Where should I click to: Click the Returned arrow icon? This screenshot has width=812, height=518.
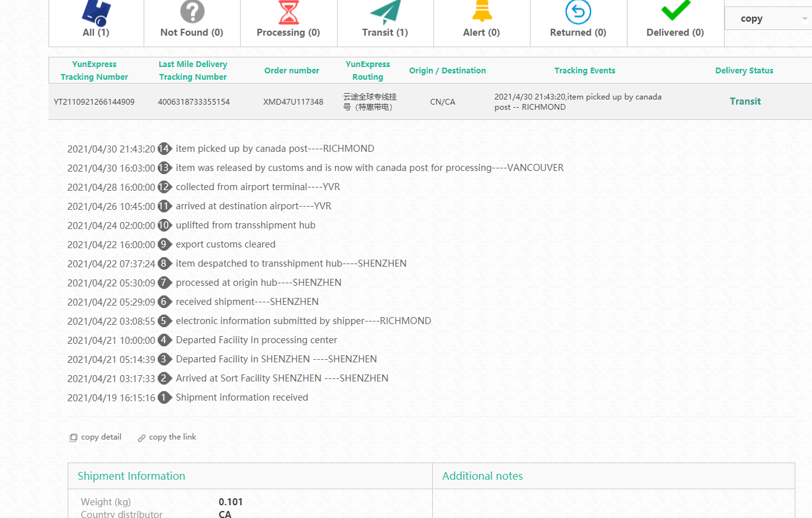pos(578,11)
